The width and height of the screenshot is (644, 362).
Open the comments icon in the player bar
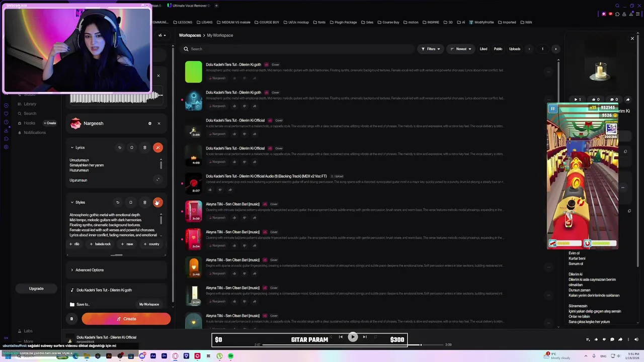pyautogui.click(x=612, y=339)
